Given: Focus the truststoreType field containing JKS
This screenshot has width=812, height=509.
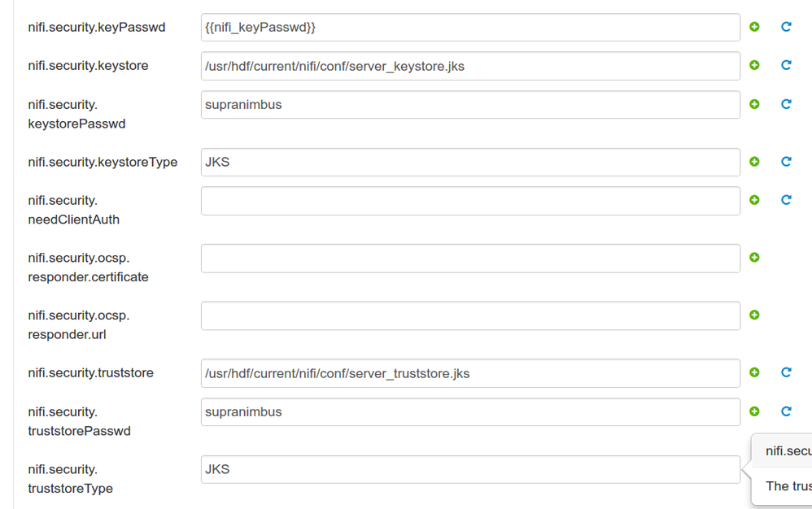Looking at the screenshot, I should 470,469.
